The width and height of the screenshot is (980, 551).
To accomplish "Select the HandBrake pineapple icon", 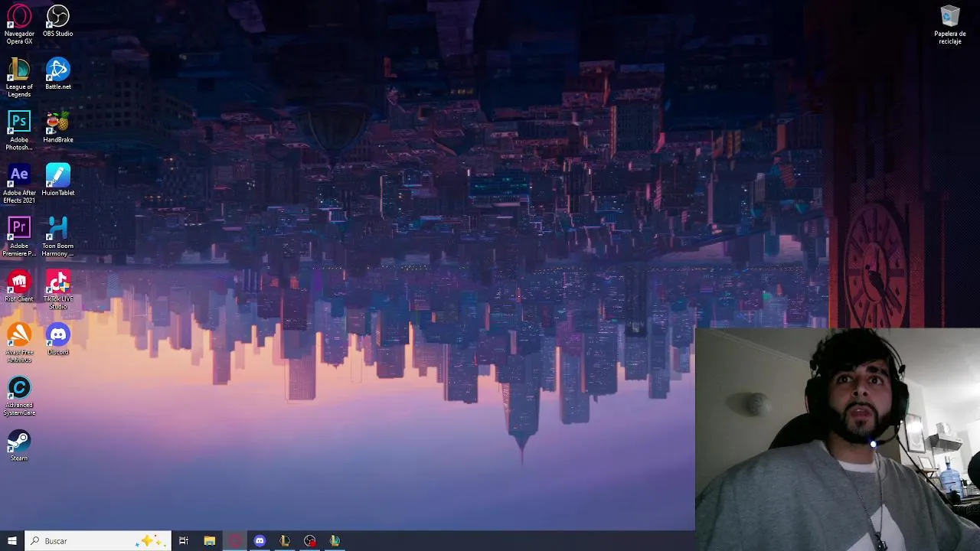I will pyautogui.click(x=58, y=126).
